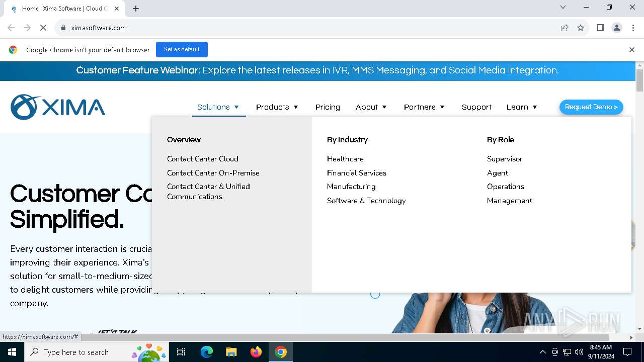Select Chrome icon in taskbar

(x=281, y=352)
